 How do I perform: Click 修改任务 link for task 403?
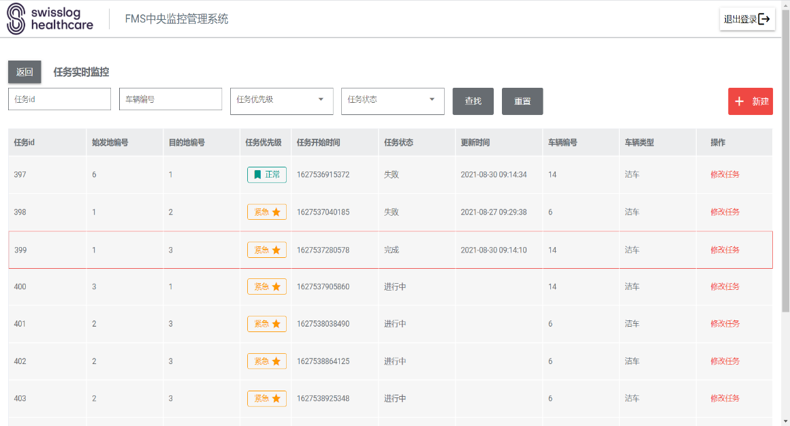(x=725, y=398)
